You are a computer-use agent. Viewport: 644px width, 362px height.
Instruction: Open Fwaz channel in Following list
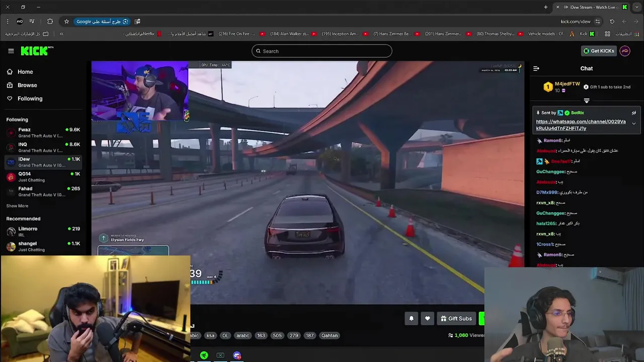43,133
